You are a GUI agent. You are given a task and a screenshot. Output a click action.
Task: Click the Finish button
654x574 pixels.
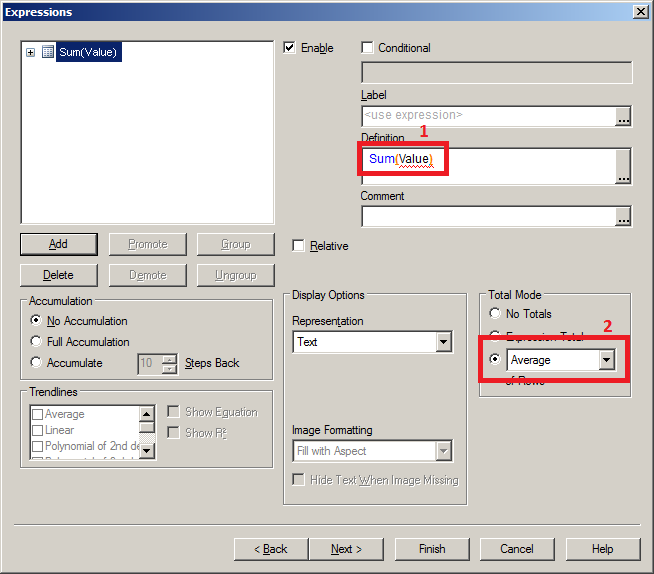tap(432, 549)
